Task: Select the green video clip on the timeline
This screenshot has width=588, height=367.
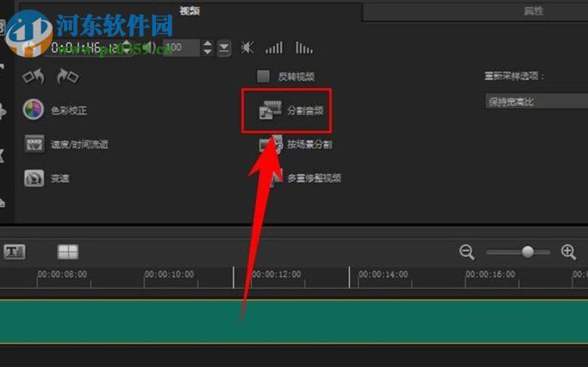Action: pyautogui.click(x=294, y=321)
